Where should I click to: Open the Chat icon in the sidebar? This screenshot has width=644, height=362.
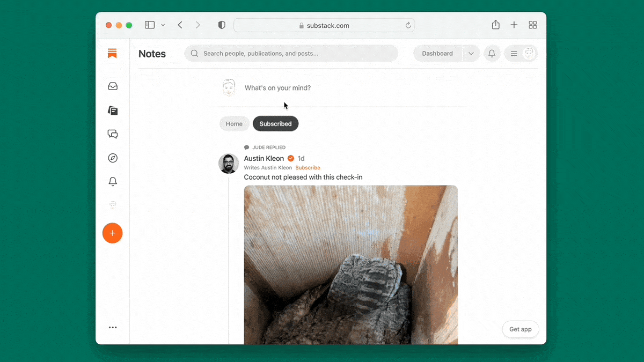[x=112, y=134]
